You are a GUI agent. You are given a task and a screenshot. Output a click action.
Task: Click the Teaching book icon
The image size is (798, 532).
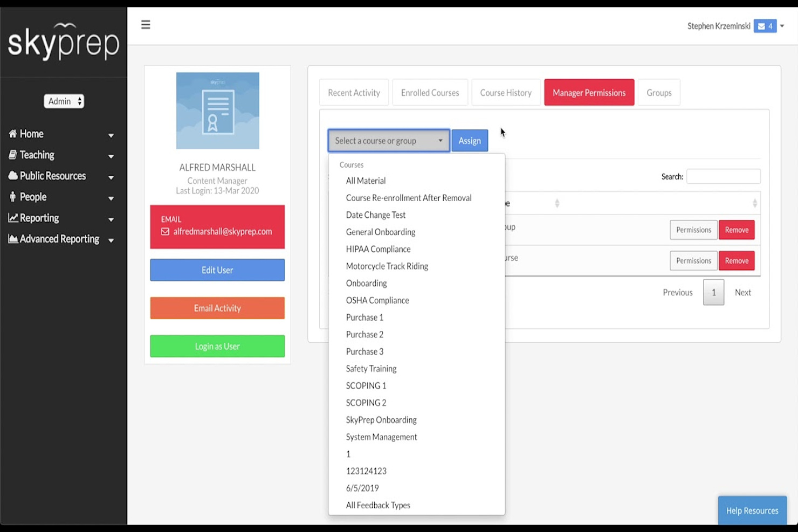click(x=13, y=155)
